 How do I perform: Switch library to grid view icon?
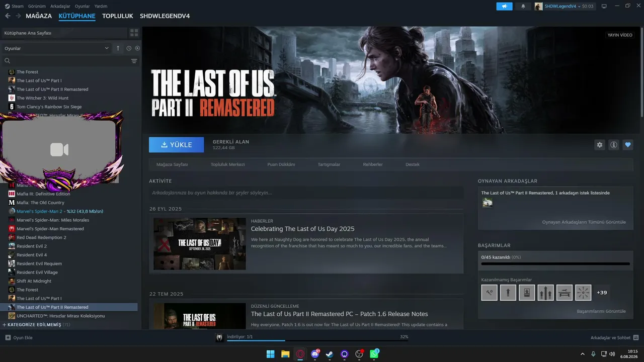(x=134, y=33)
